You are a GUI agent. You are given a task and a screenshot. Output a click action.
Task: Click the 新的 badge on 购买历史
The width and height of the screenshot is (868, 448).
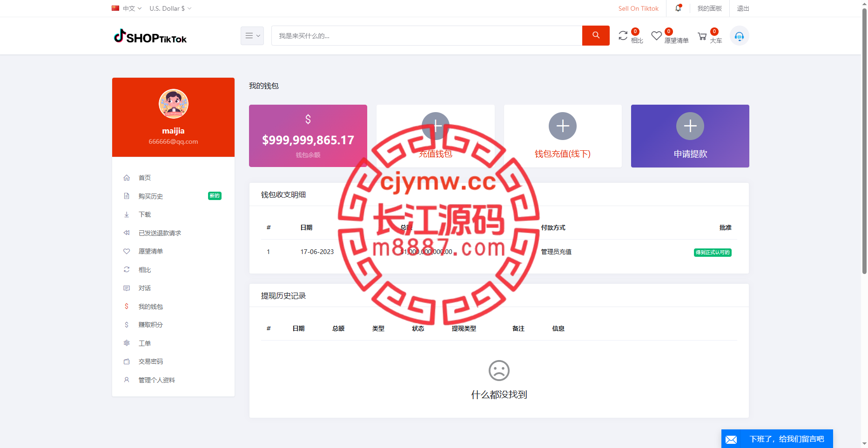215,196
